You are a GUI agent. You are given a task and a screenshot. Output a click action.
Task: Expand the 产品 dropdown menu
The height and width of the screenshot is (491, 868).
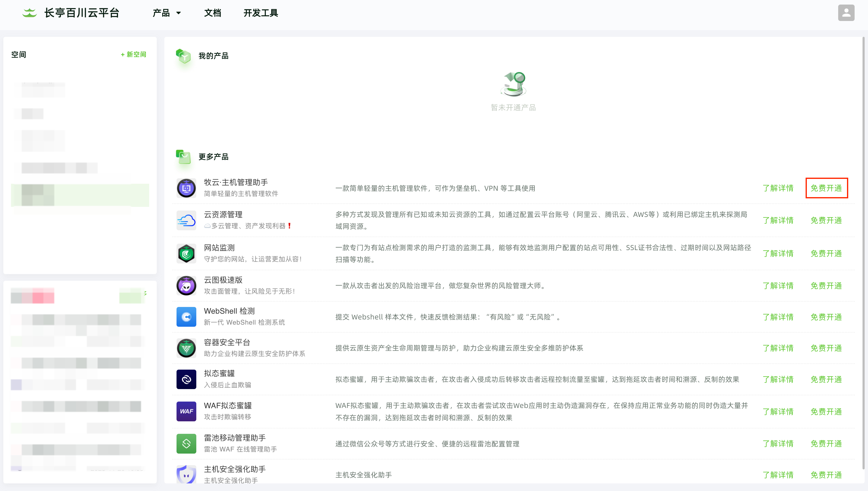167,13
